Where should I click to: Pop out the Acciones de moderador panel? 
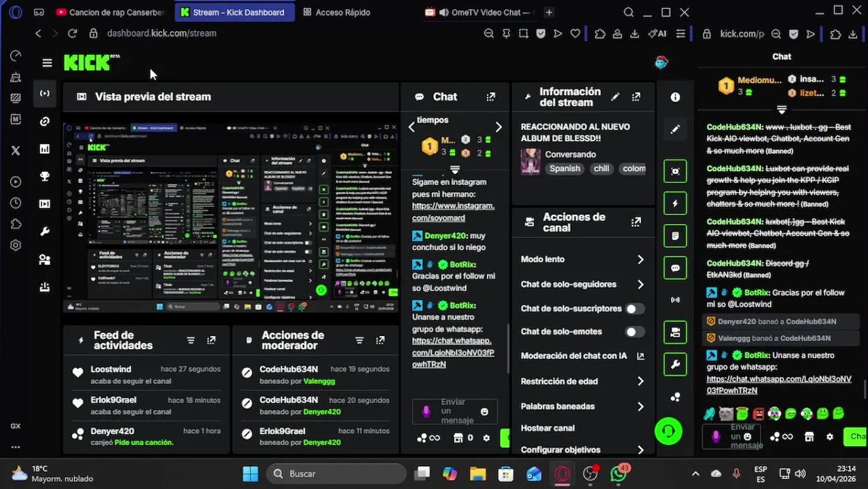pos(380,340)
